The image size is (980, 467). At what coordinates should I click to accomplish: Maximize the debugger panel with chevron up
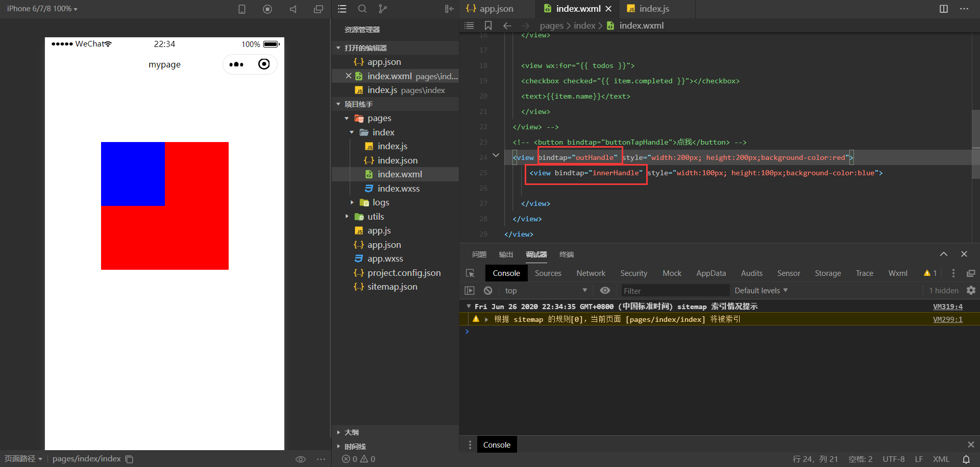(944, 254)
